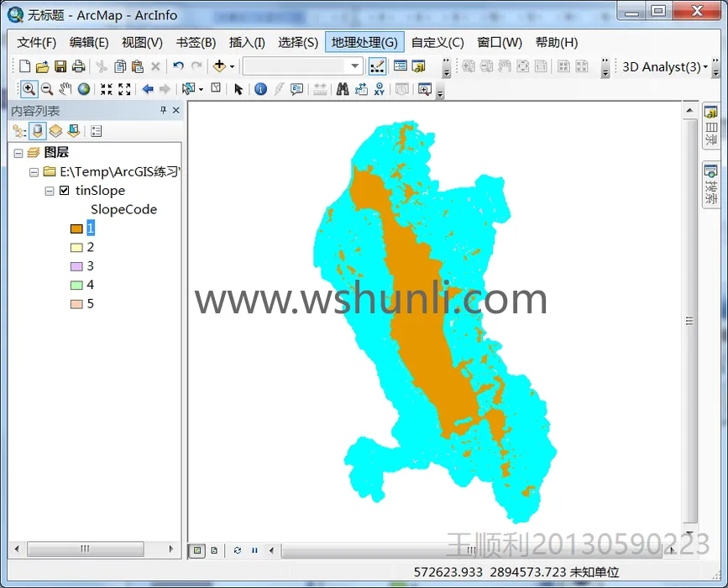728x588 pixels.
Task: Close the 内容列表 panel
Action: 176,110
